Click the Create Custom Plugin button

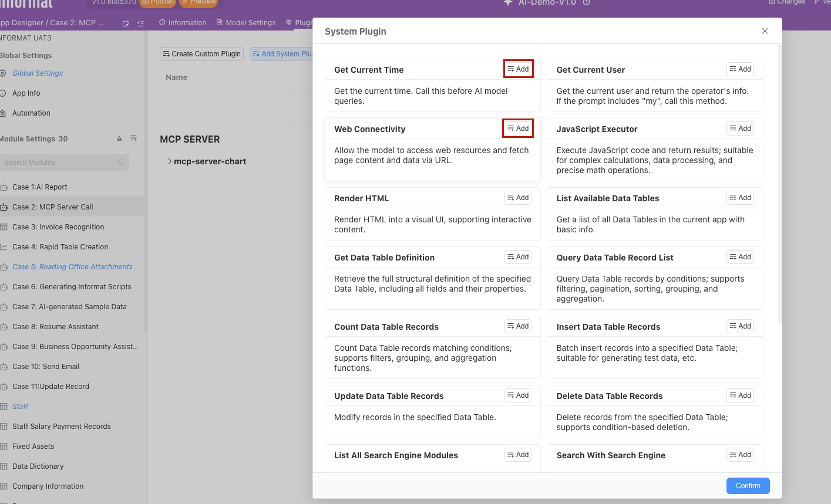tap(201, 54)
